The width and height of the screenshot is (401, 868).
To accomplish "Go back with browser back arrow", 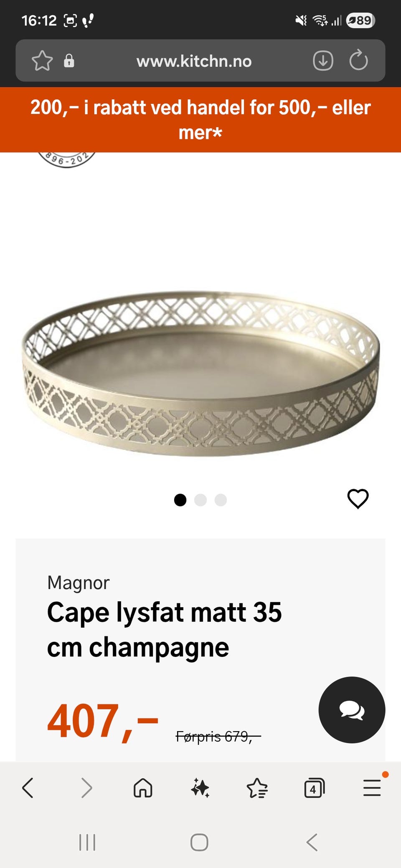I will pos(28,788).
